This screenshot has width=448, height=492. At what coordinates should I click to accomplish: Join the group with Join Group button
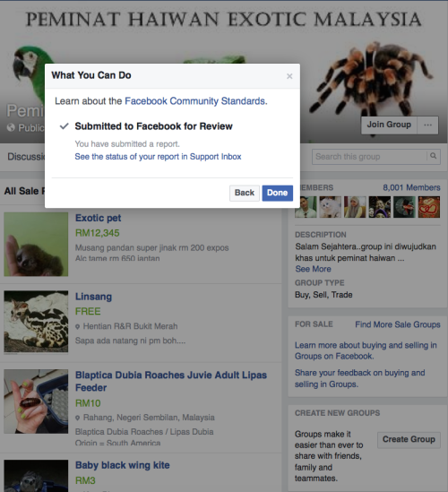click(389, 125)
